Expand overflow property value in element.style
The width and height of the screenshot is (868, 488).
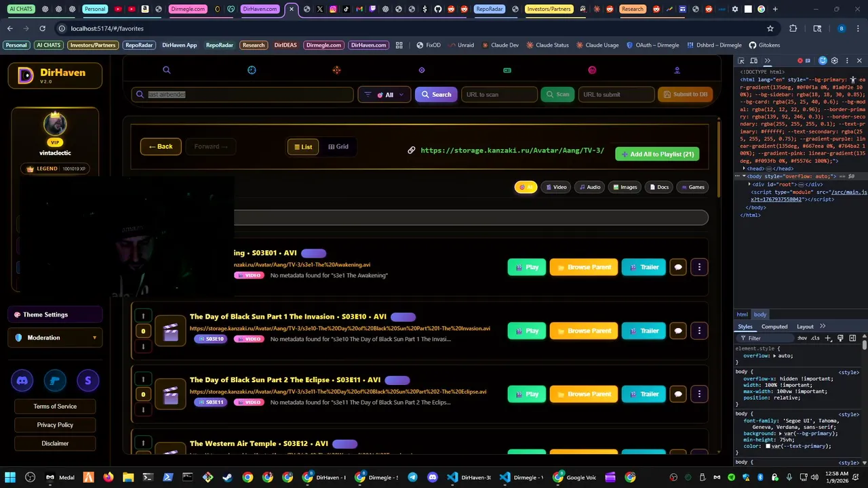click(x=774, y=355)
